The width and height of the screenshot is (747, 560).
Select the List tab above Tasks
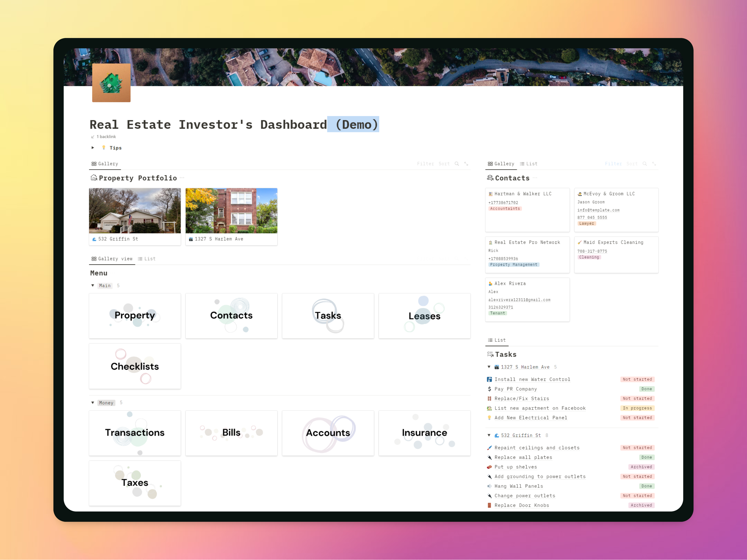click(x=497, y=340)
